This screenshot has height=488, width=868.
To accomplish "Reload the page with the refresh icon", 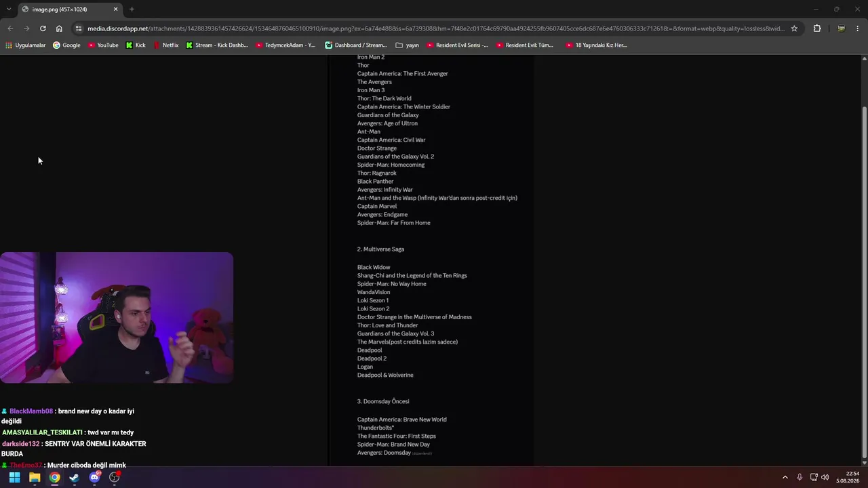I will [43, 28].
